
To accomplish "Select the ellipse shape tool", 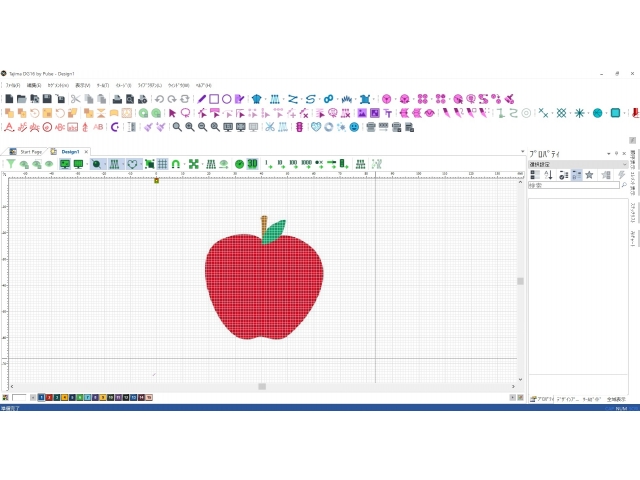I will [227, 99].
